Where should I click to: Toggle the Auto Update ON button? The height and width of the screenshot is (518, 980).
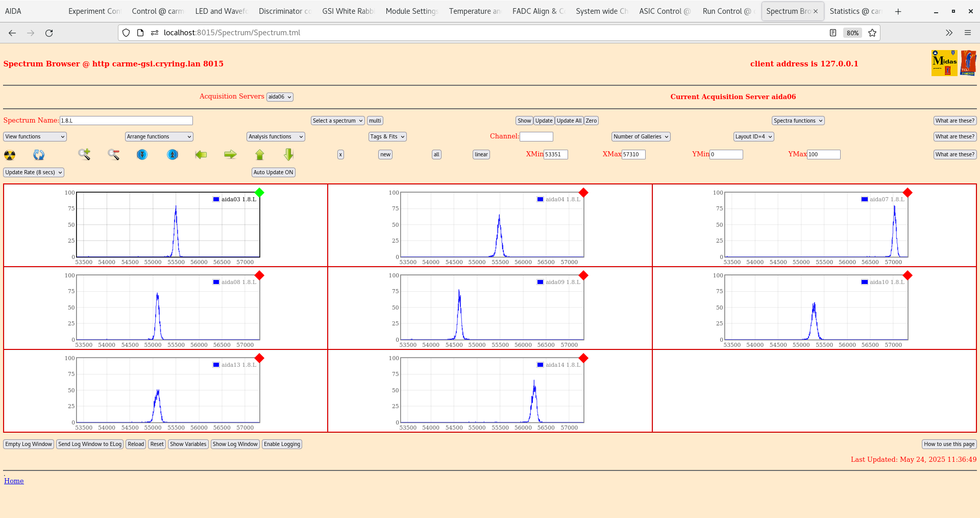click(273, 173)
